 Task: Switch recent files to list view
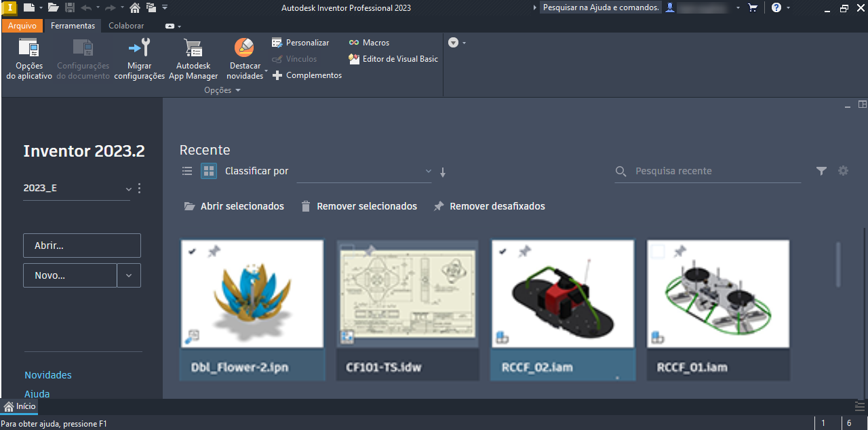[x=188, y=171]
